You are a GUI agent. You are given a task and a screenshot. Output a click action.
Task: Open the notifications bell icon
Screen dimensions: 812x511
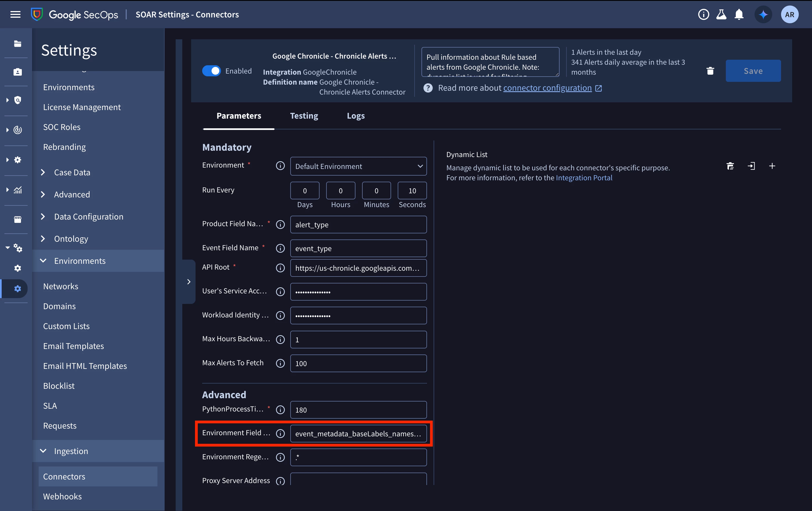click(x=739, y=14)
